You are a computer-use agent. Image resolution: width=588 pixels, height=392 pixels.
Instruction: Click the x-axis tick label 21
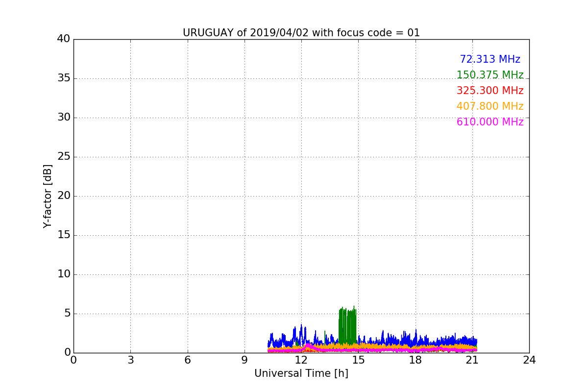click(x=472, y=360)
